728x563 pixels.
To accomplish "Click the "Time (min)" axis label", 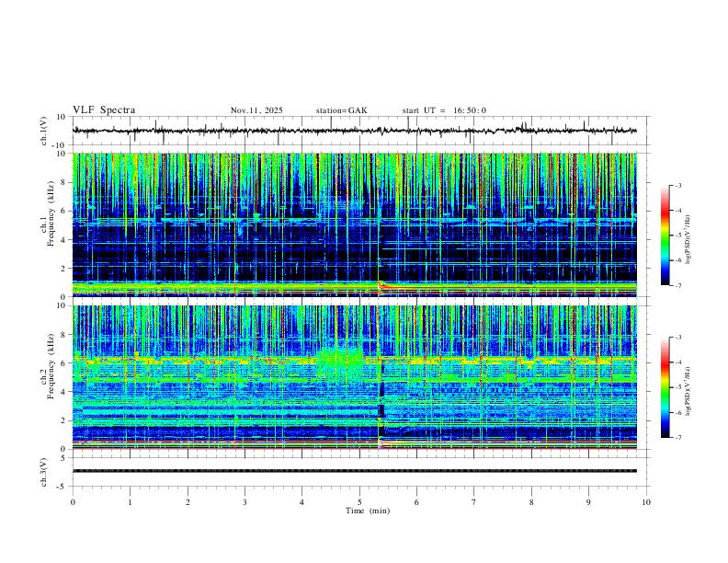I will tap(368, 511).
